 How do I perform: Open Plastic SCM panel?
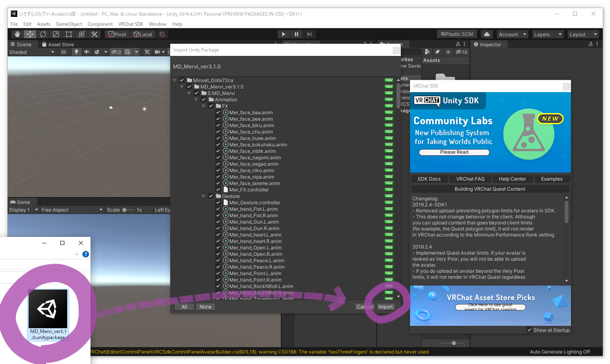point(457,34)
